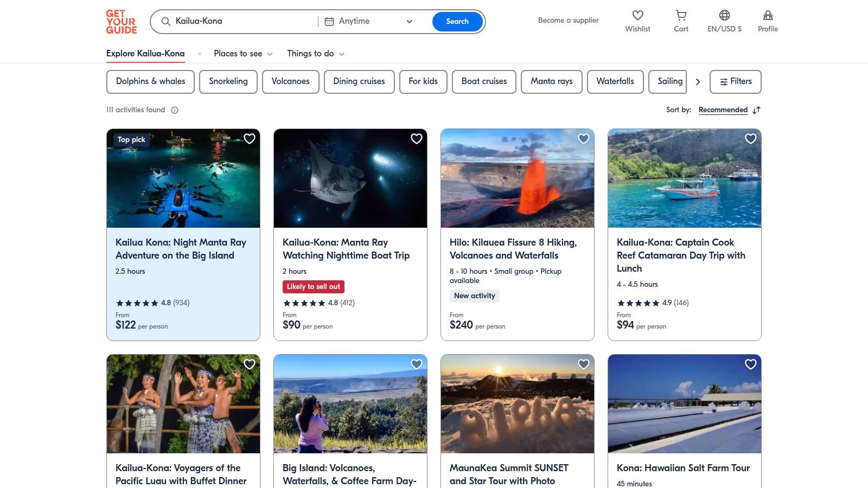The height and width of the screenshot is (488, 868).
Task: Click the globe language and currency icon
Action: [x=724, y=16]
